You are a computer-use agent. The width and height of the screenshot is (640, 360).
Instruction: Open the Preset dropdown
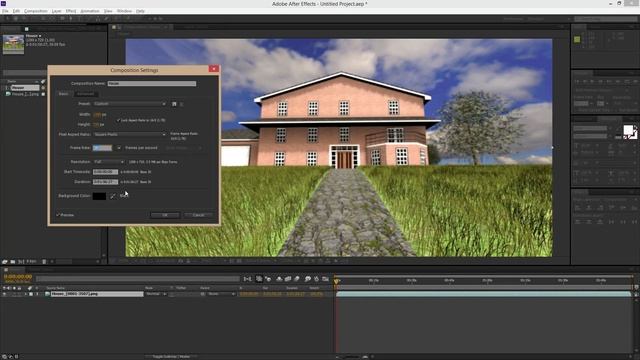tap(129, 104)
